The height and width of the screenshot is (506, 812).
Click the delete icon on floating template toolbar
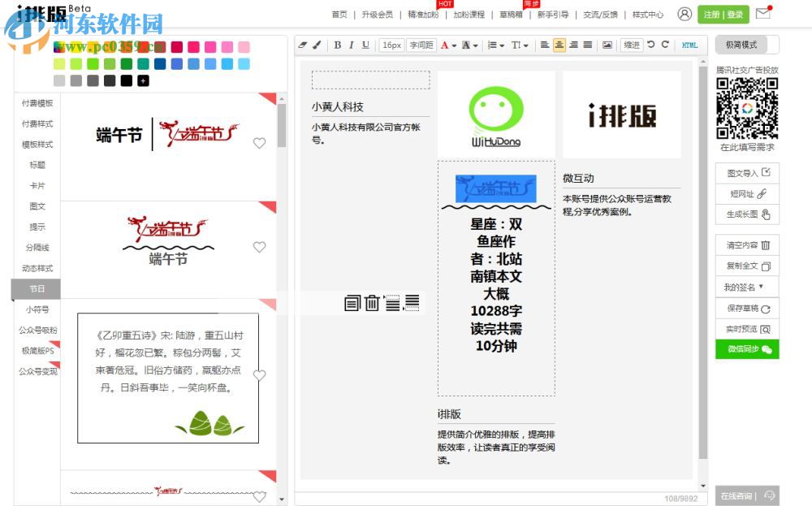[x=373, y=302]
